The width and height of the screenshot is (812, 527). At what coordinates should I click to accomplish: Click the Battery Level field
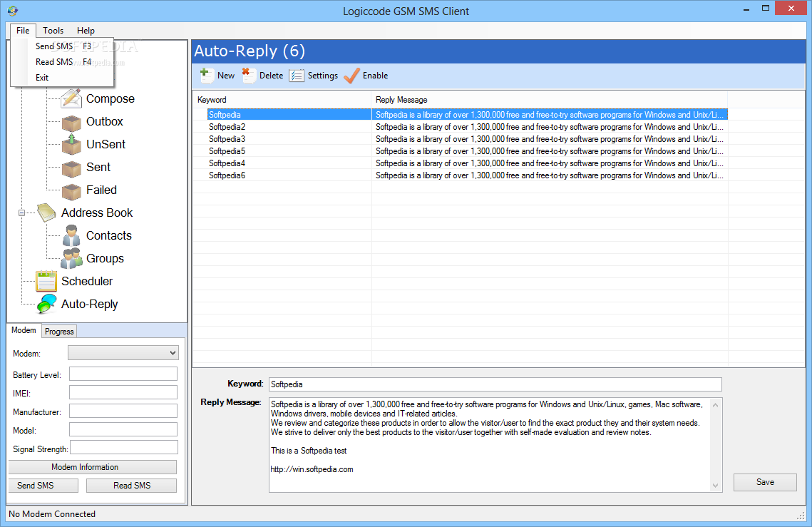[x=123, y=374]
